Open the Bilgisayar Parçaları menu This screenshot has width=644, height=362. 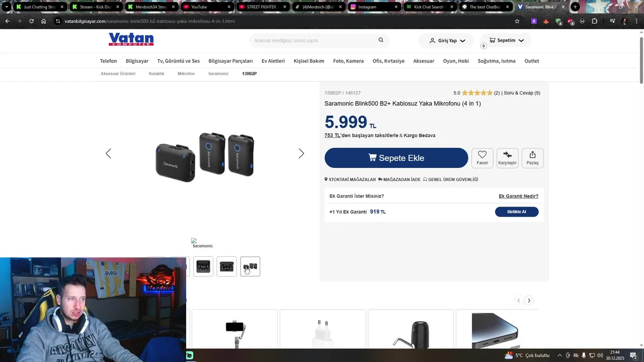click(230, 61)
